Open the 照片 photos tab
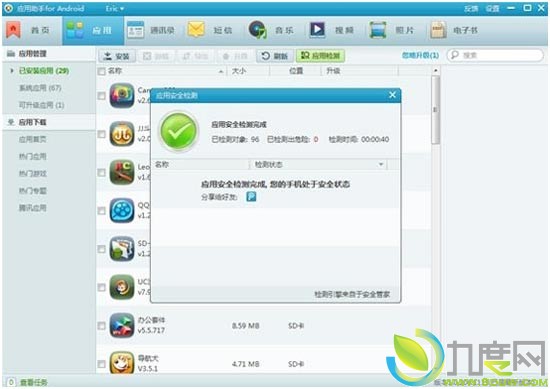Viewport: 550px width, 389px height. tap(392, 31)
